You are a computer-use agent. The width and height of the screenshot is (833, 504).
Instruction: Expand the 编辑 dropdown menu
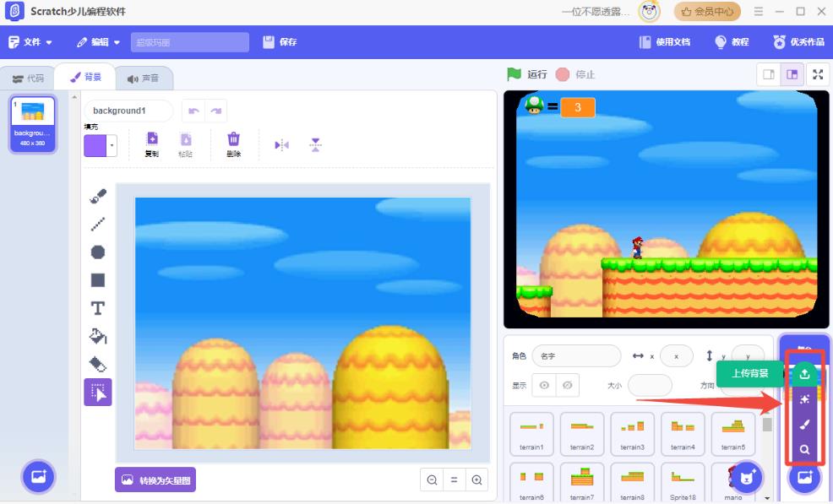(98, 42)
